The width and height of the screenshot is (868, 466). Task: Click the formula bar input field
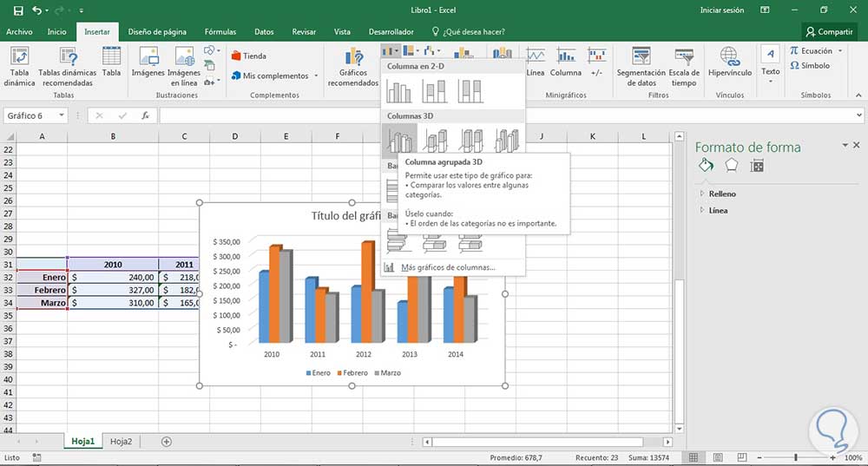(x=507, y=115)
